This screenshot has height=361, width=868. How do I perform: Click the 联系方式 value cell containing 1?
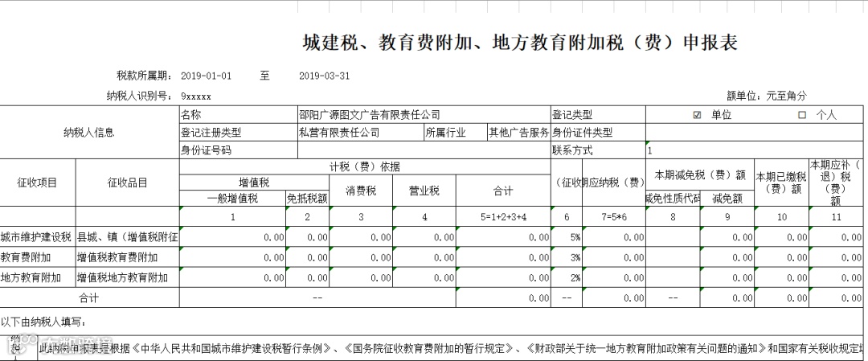754,150
